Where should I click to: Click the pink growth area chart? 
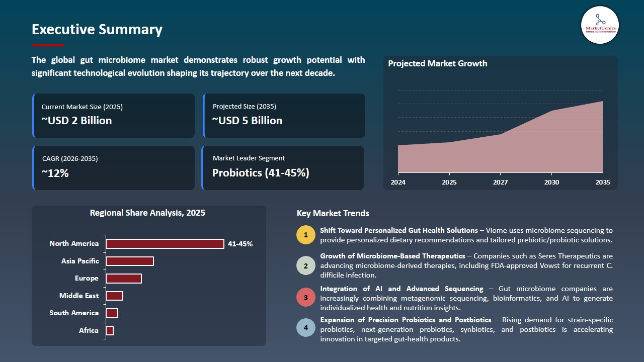click(x=500, y=146)
